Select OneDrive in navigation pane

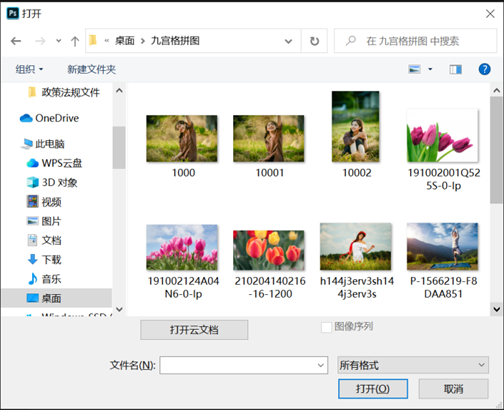[49, 118]
